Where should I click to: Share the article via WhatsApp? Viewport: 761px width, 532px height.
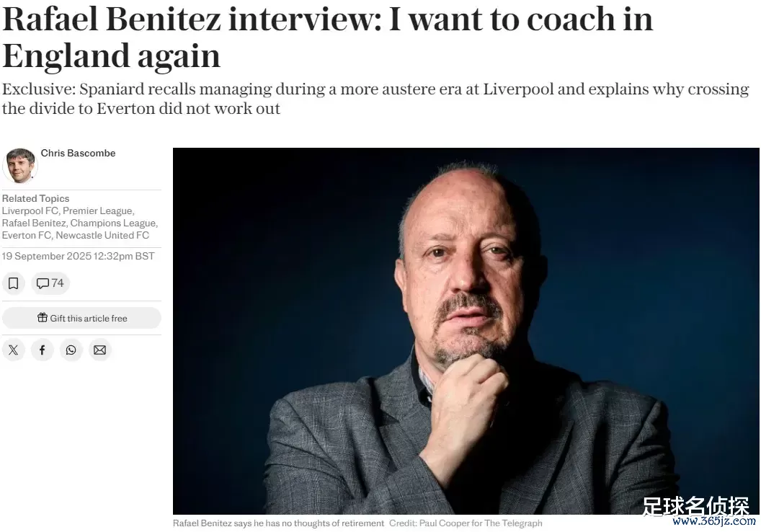pyautogui.click(x=71, y=350)
